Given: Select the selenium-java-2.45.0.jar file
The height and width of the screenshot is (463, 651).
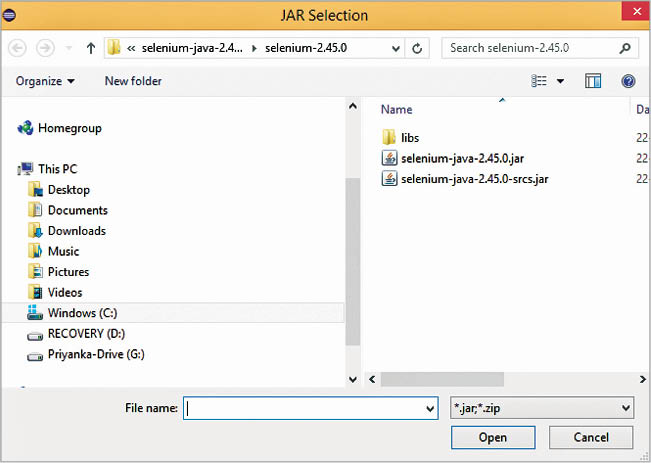Looking at the screenshot, I should pos(462,158).
